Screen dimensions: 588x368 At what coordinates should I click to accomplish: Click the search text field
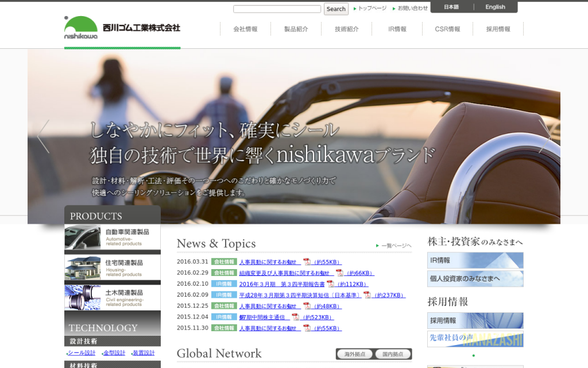(277, 9)
